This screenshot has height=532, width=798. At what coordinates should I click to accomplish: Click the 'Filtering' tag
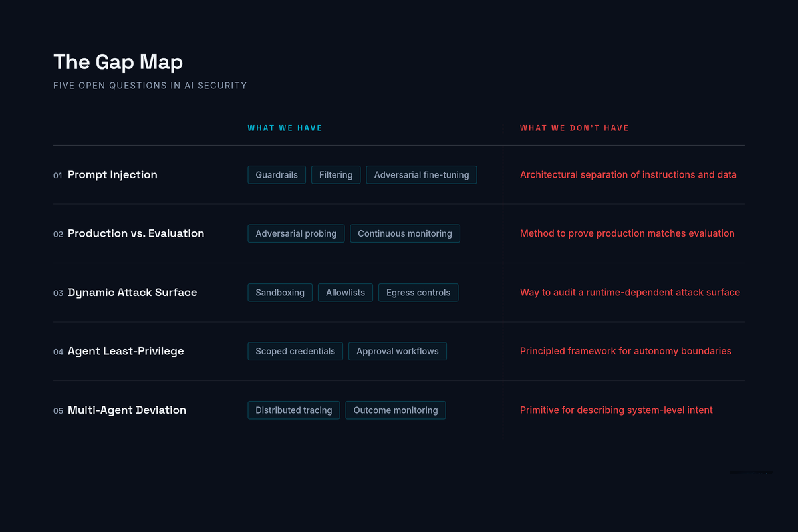click(336, 175)
